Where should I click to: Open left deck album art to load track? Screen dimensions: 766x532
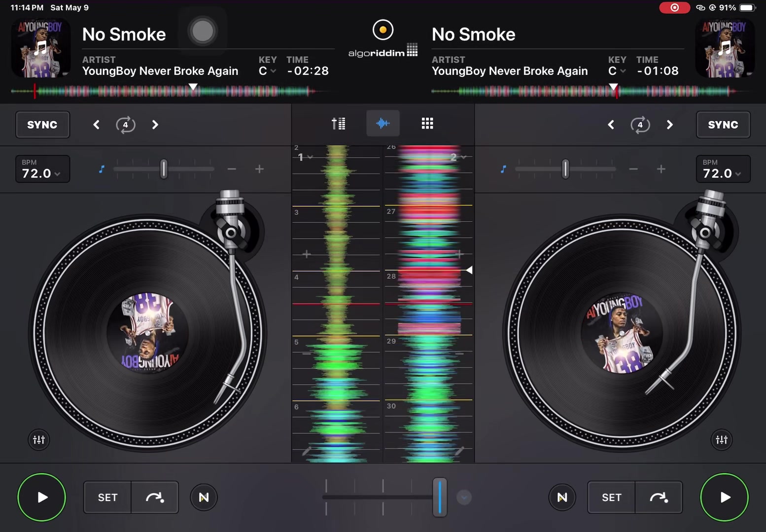40,48
